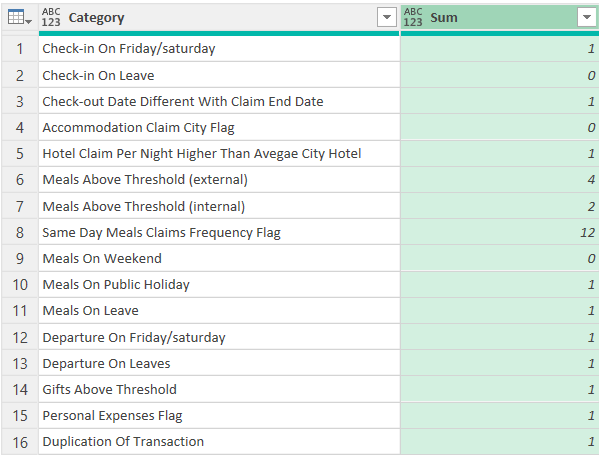599x457 pixels.
Task: Click Sum value for Gifts Above Threshold
Action: (500, 389)
